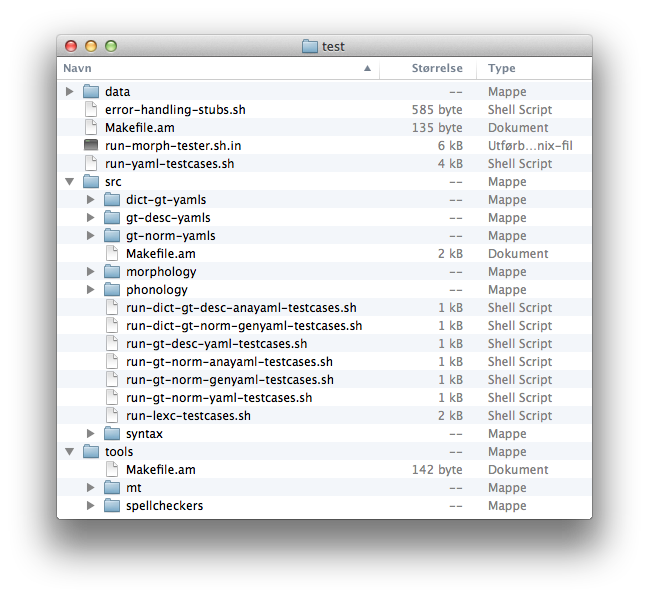Click the green zoom window button

(111, 46)
